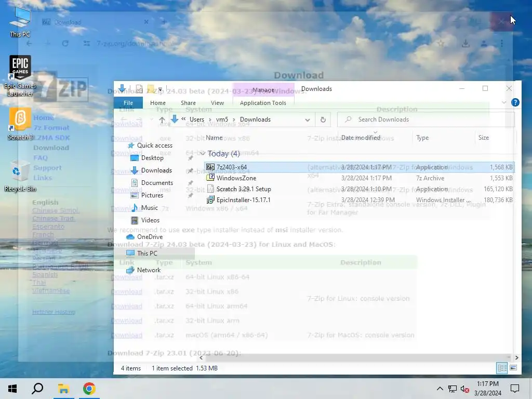Click the double-chevron at address bar start
Image resolution: width=532 pixels, height=399 pixels.
[183, 119]
